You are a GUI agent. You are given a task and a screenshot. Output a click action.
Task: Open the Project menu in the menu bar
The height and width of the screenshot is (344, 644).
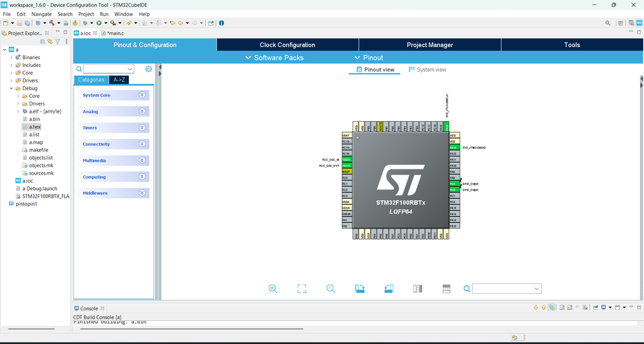[86, 14]
